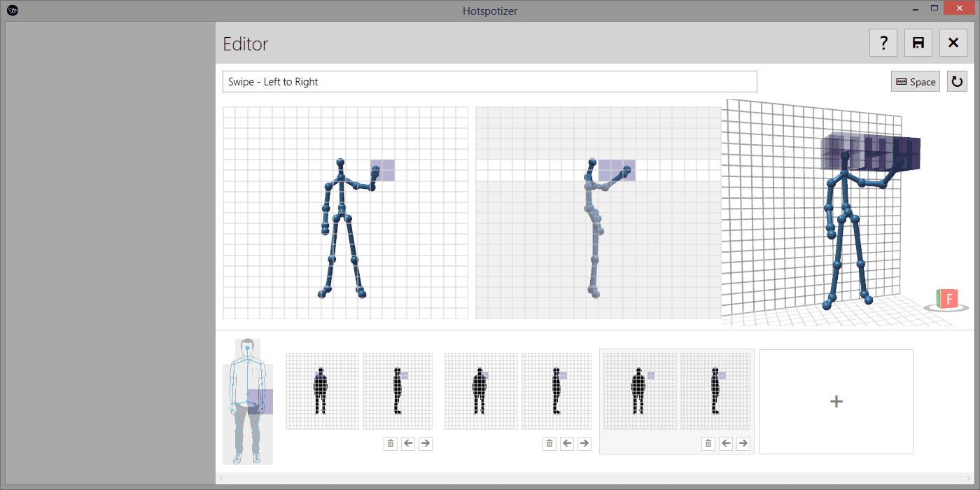Click the circular-arrow reset button

point(957,82)
